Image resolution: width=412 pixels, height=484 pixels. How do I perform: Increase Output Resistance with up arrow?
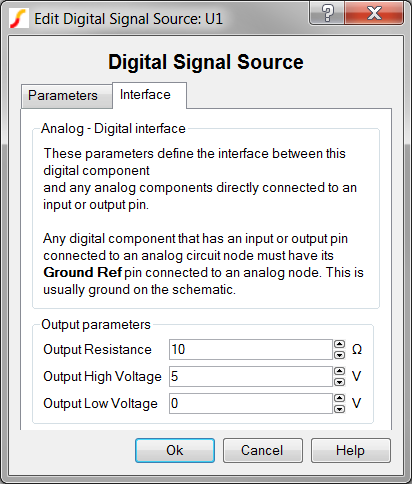coord(339,344)
